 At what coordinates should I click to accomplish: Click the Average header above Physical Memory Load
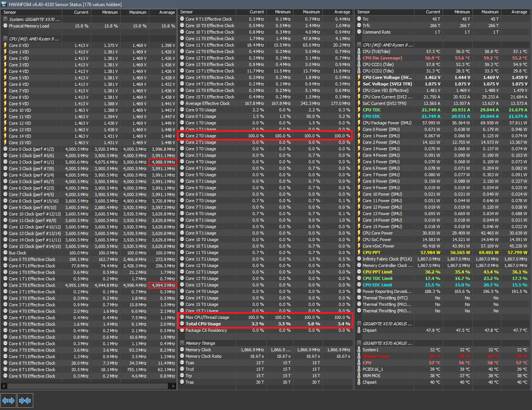coord(163,12)
